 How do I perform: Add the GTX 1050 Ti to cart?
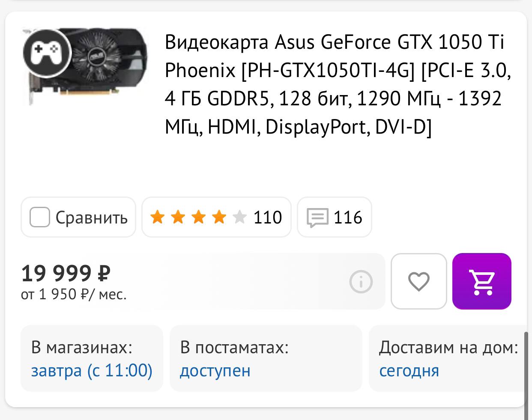tap(482, 281)
